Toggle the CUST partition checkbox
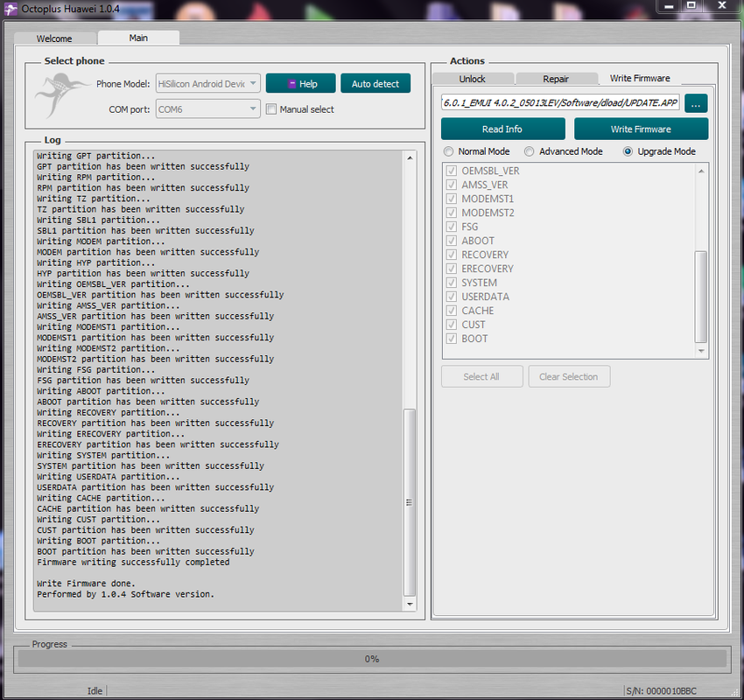 (x=452, y=325)
